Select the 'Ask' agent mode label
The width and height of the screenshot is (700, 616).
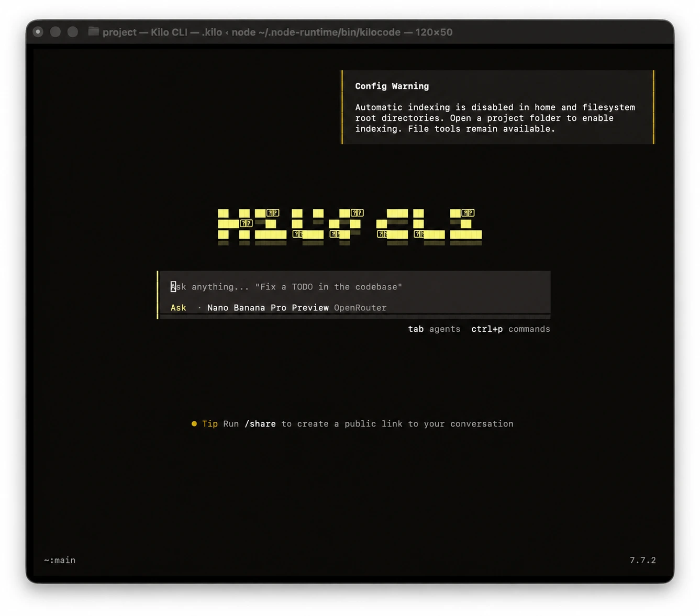point(178,308)
